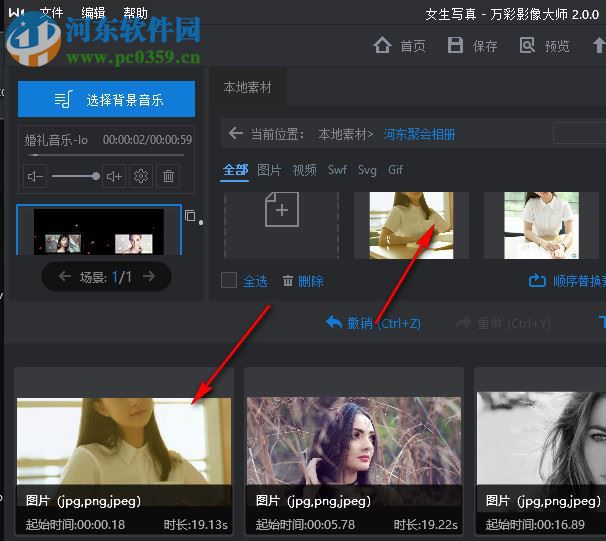
Task: Click 顺序替换 button
Action: (567, 281)
